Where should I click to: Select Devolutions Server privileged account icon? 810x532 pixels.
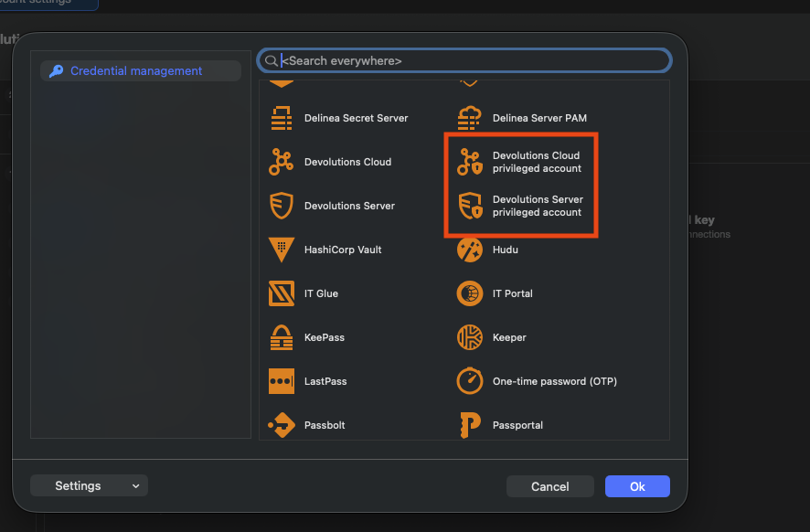click(470, 206)
